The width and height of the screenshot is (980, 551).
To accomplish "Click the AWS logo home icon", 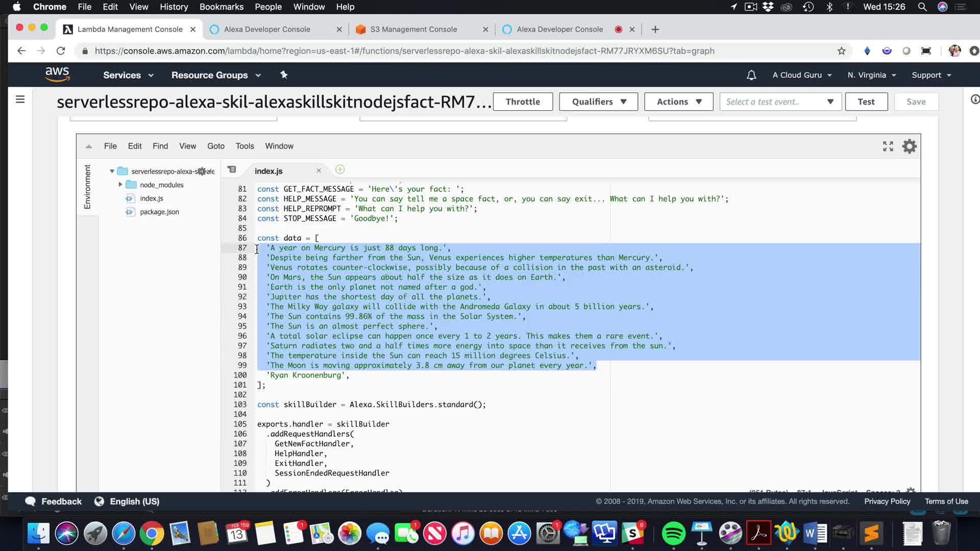I will tap(57, 74).
